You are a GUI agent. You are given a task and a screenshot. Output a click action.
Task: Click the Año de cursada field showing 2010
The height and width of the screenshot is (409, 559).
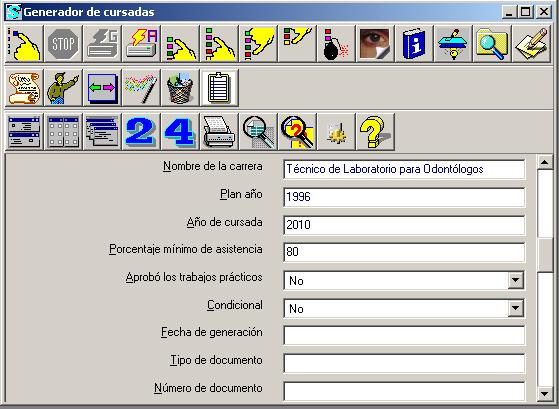pyautogui.click(x=404, y=225)
